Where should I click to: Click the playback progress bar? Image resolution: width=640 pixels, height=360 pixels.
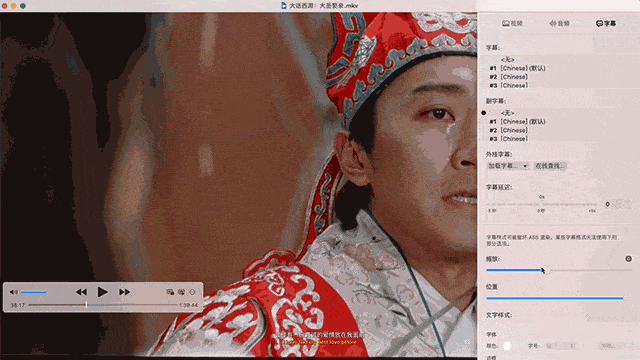point(103,305)
